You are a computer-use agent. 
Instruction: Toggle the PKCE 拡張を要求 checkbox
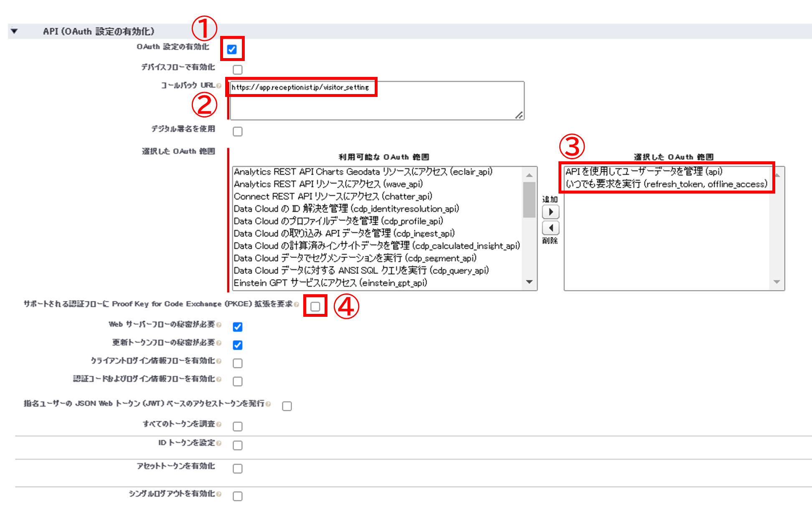point(315,306)
